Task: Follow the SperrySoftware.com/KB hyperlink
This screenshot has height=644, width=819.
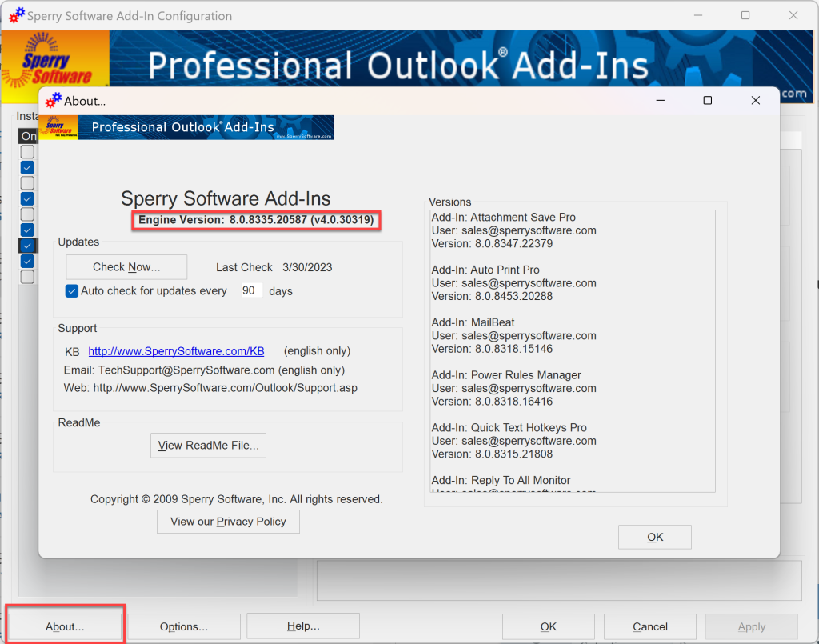Action: (176, 351)
